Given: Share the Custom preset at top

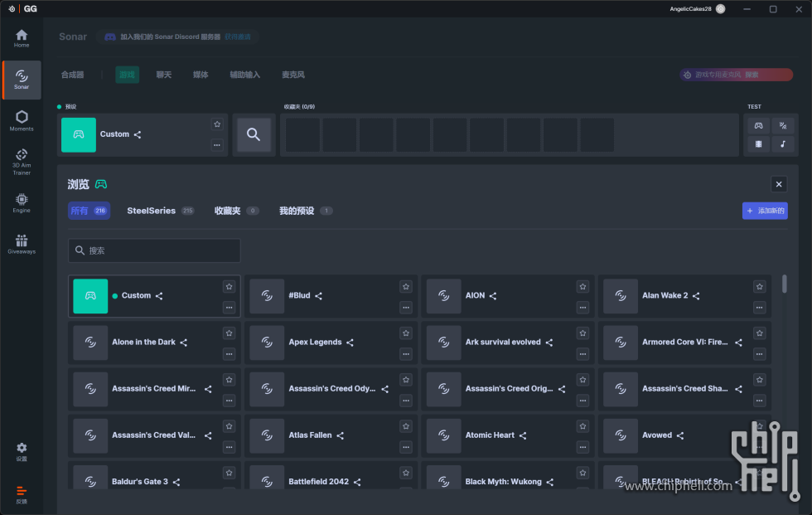Looking at the screenshot, I should 138,134.
